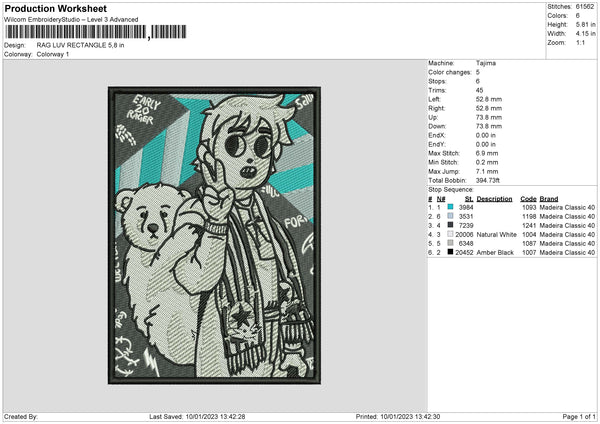Click the Height value 5.81 in
600x424 pixels.
click(x=585, y=24)
